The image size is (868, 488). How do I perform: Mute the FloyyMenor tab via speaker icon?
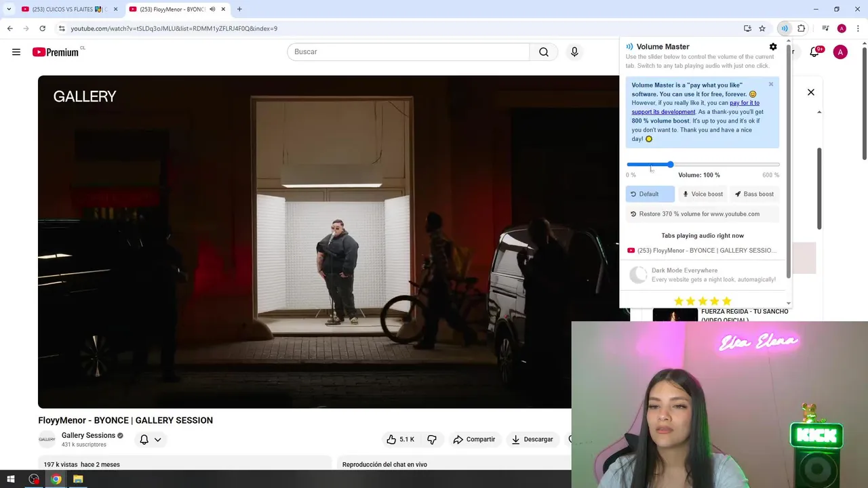coord(212,9)
